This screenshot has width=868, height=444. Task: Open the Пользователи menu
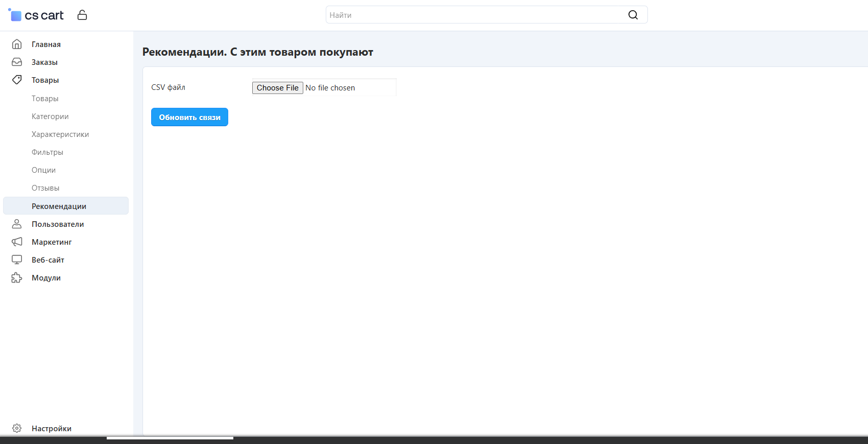58,224
